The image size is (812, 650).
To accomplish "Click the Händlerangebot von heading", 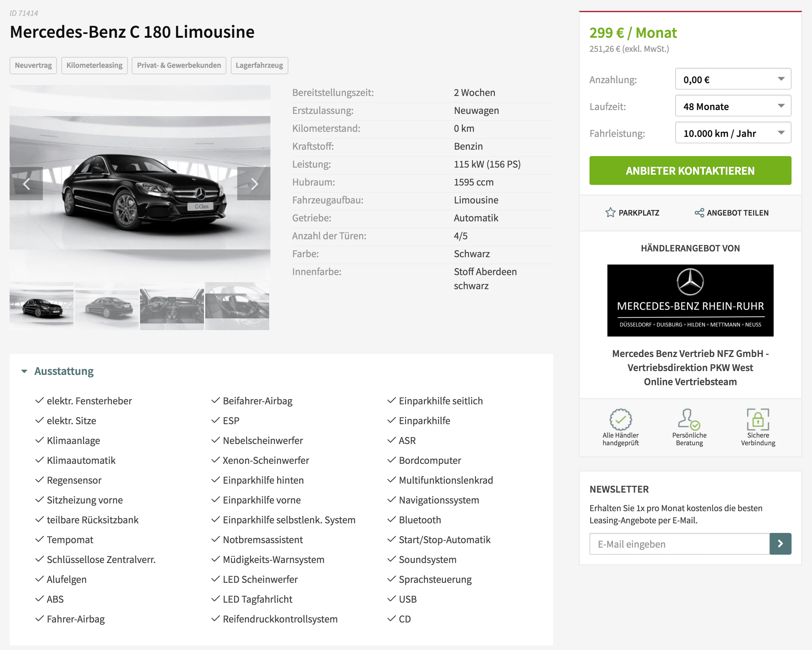I will [690, 248].
